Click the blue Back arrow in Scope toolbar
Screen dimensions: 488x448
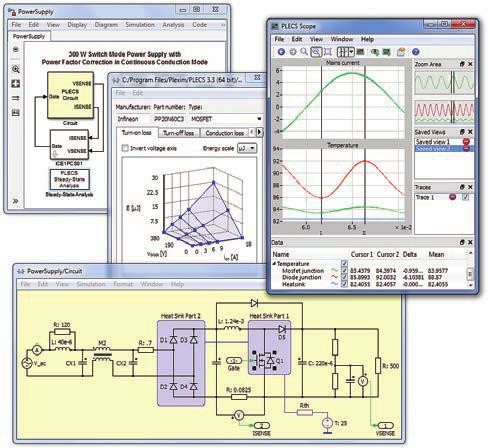(281, 52)
